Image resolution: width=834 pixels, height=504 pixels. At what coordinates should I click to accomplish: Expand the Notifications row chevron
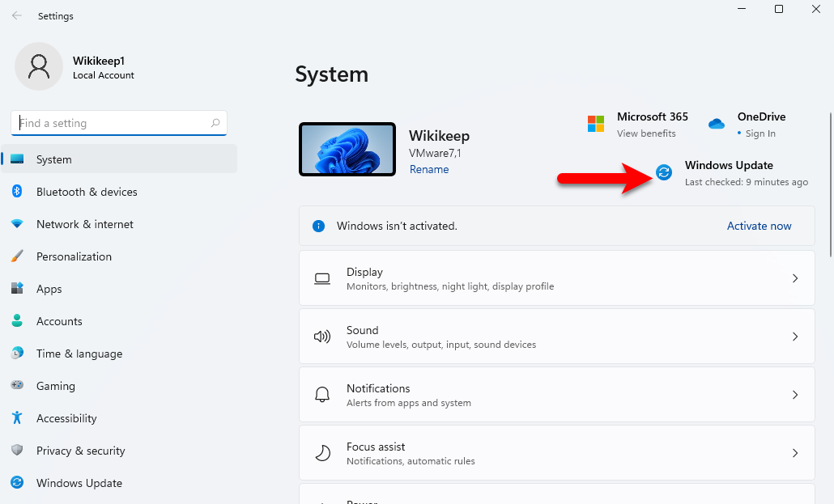[795, 395]
